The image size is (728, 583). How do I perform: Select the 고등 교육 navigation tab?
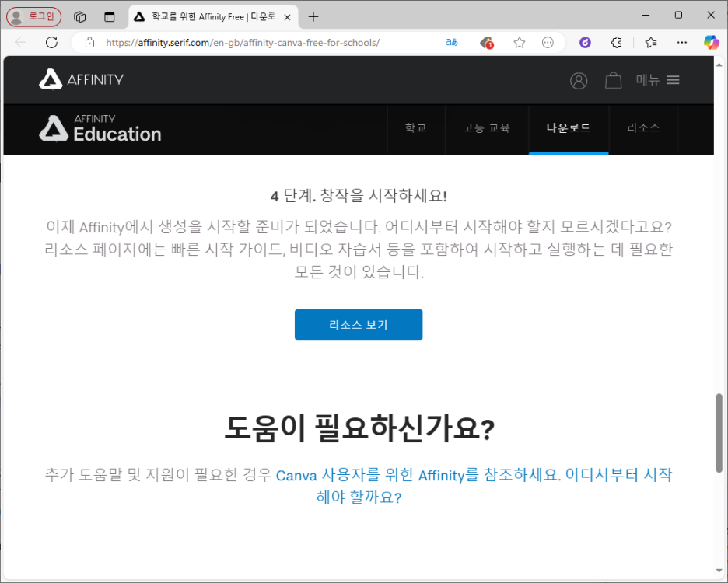(x=487, y=128)
